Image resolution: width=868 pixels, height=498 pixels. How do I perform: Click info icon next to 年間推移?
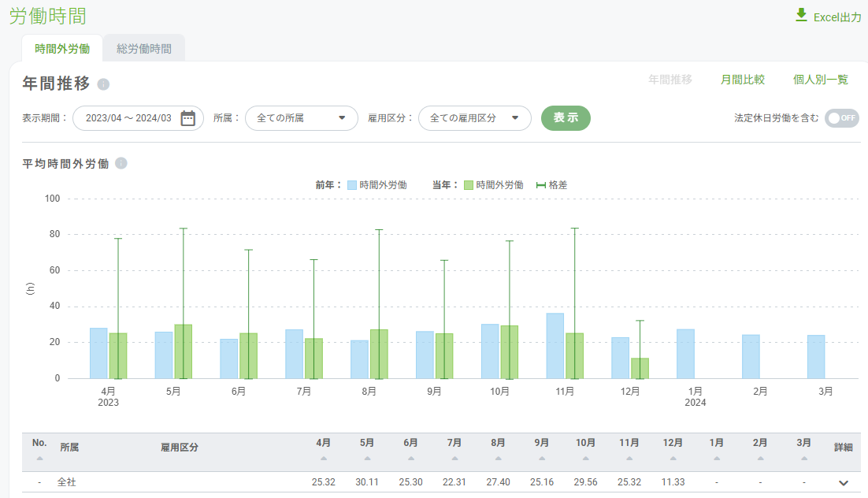[x=103, y=84]
